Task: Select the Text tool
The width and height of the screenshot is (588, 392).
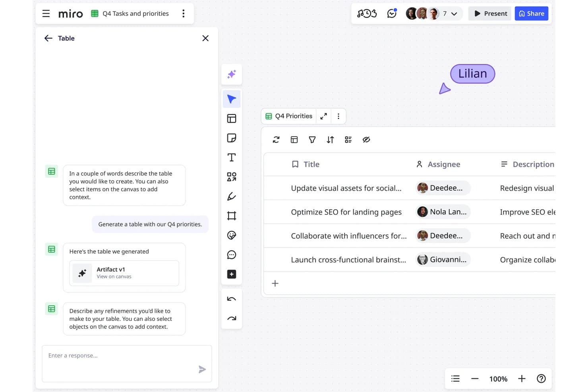Action: click(232, 157)
